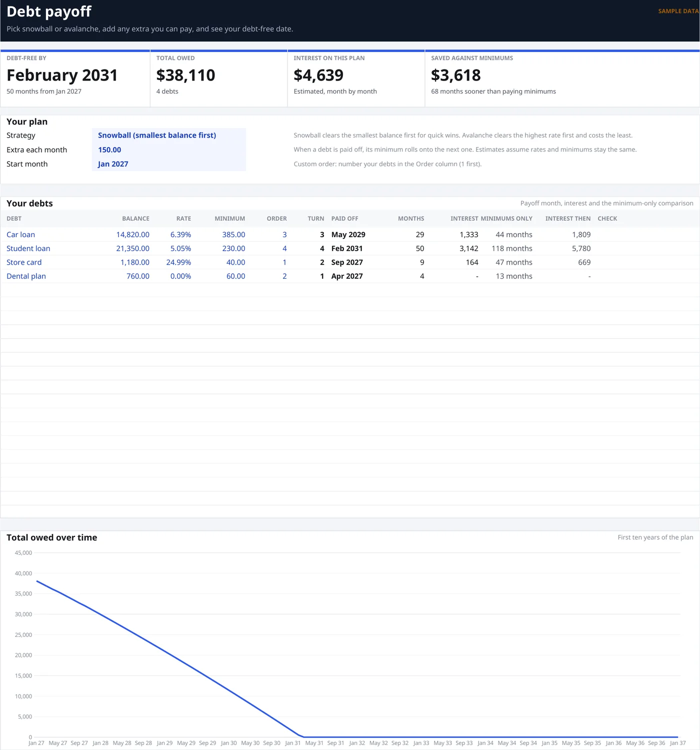
Task: Open the Strategy dropdown showing Snowball
Action: pos(169,135)
